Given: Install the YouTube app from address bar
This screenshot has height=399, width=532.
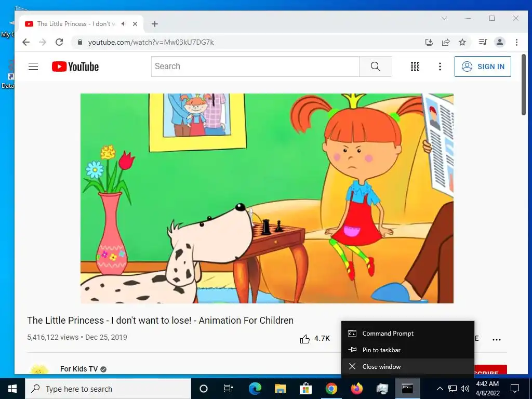Looking at the screenshot, I should click(429, 42).
